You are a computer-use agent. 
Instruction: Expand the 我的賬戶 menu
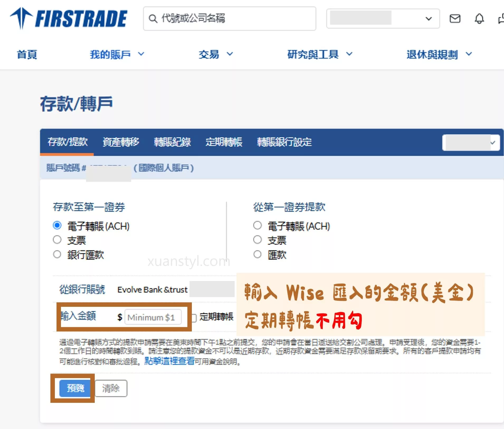click(x=117, y=55)
